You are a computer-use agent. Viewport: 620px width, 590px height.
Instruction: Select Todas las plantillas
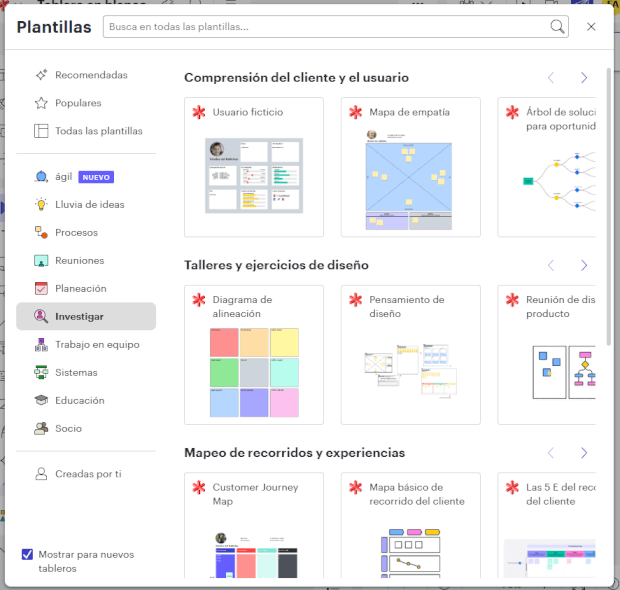pos(86,131)
